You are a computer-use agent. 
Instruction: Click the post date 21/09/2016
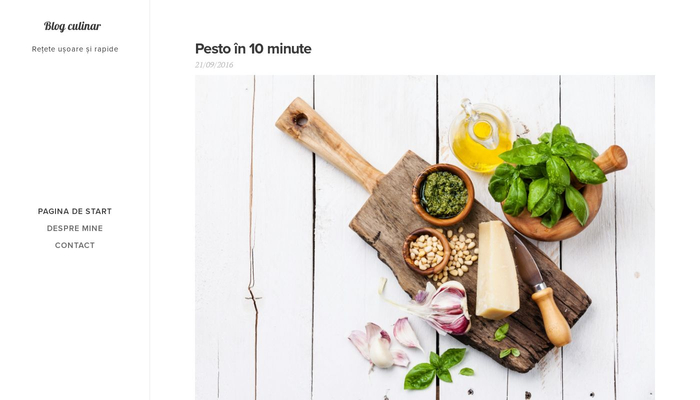point(214,65)
